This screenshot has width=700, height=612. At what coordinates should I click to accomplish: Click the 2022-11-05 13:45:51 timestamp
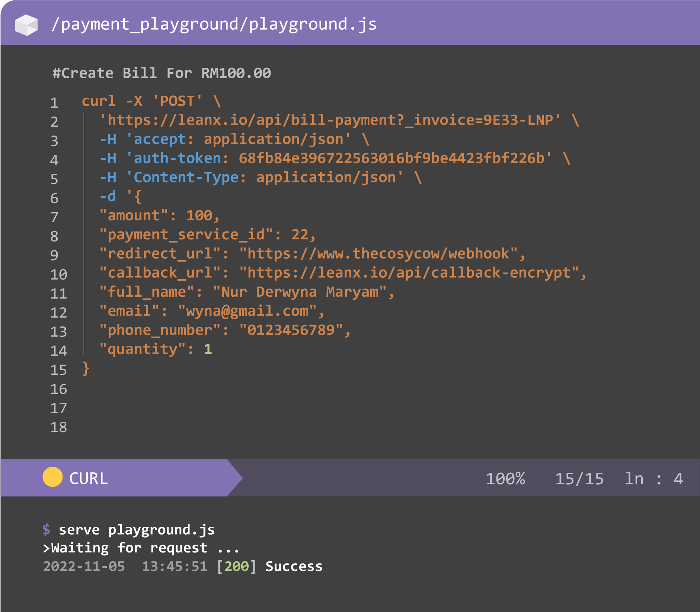pos(125,566)
